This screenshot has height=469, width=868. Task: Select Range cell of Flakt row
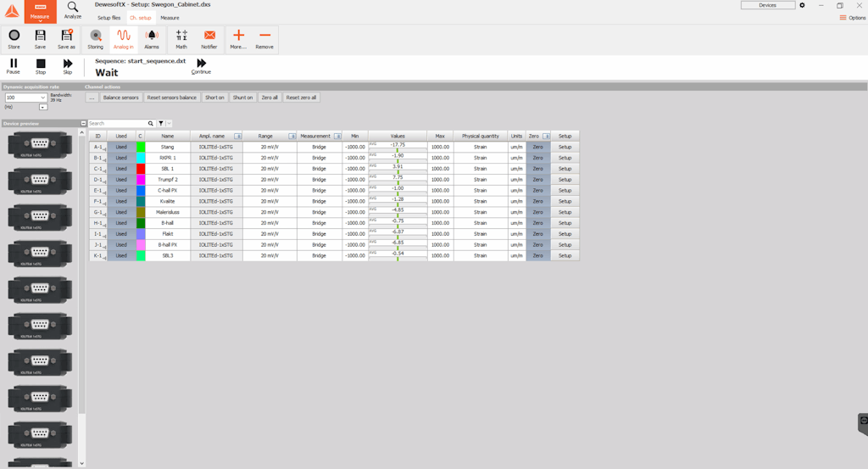point(270,234)
